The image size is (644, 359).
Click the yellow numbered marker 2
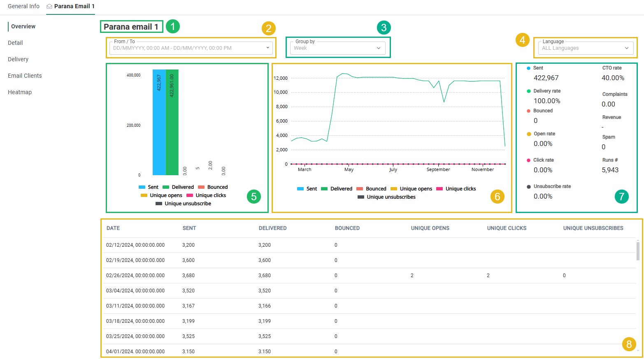tap(268, 28)
